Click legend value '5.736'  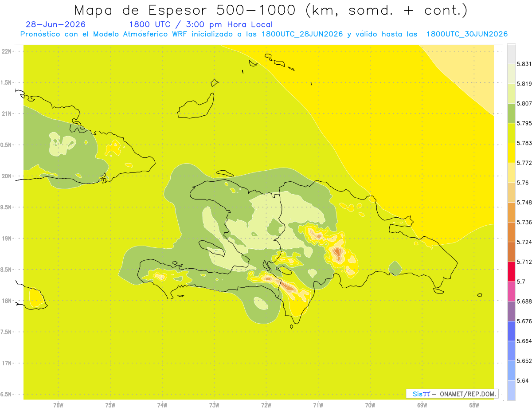[524, 222]
